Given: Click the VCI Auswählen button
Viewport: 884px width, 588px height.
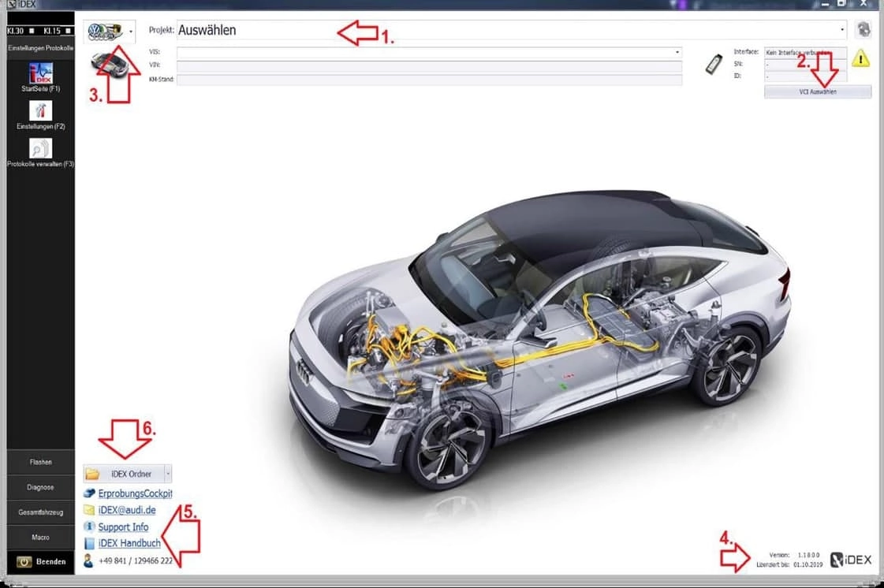Looking at the screenshot, I should [818, 92].
